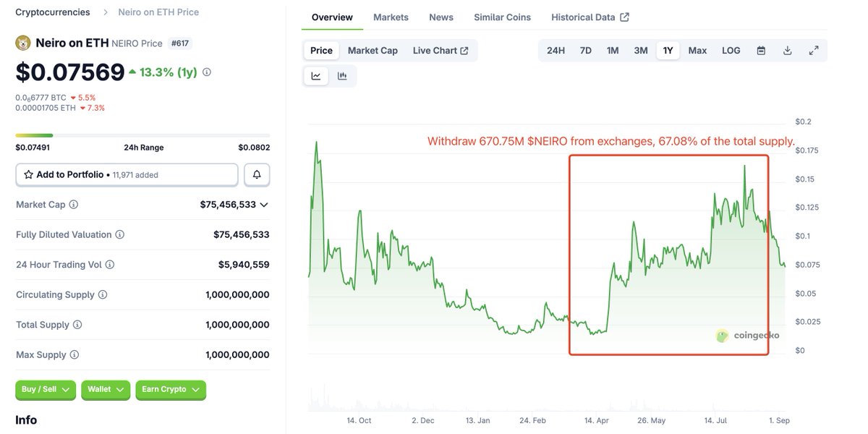Image resolution: width=868 pixels, height=434 pixels.
Task: Expand chart to fullscreen
Action: tap(814, 51)
